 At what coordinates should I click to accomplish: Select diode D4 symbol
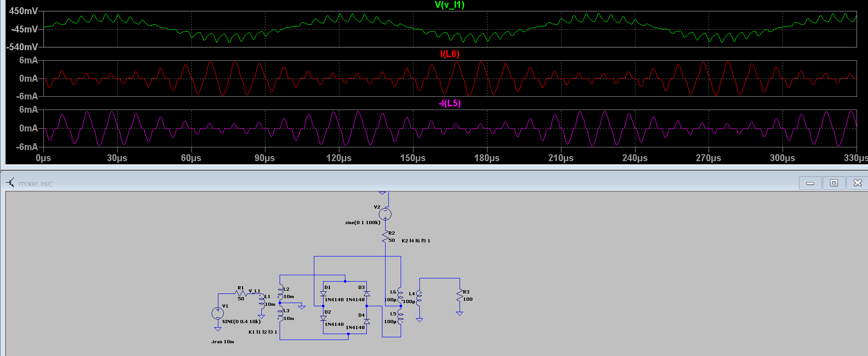click(366, 321)
